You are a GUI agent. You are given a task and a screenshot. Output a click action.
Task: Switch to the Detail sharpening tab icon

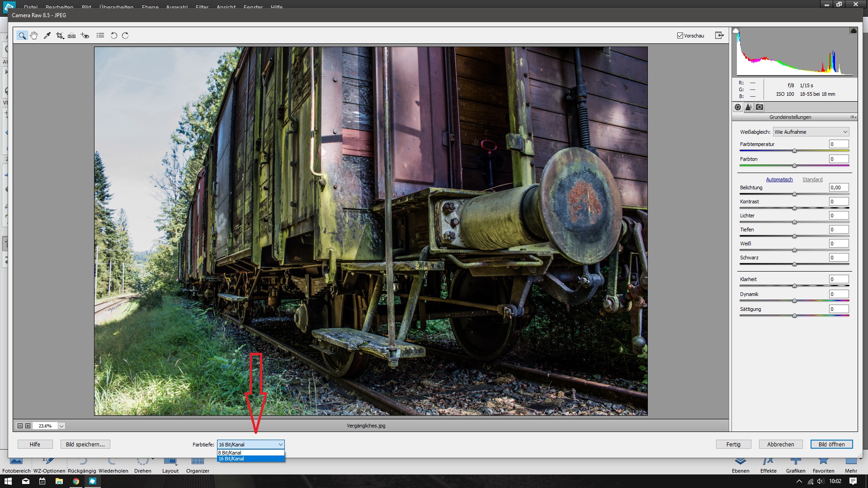749,107
